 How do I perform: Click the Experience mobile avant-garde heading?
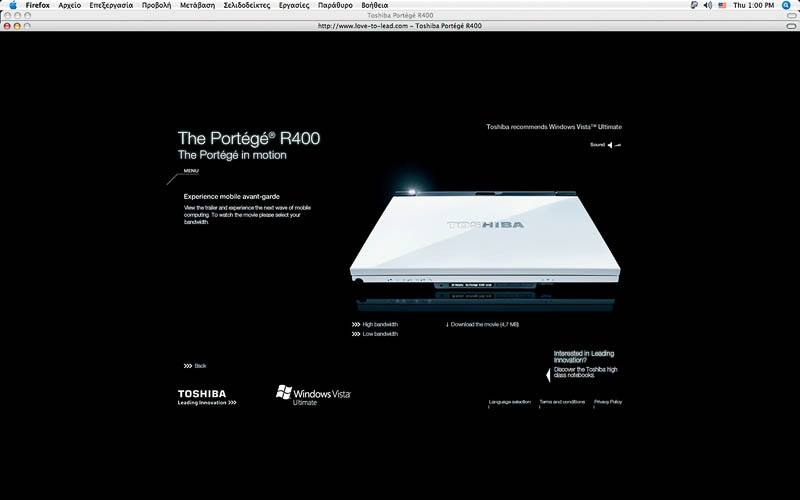coord(232,196)
